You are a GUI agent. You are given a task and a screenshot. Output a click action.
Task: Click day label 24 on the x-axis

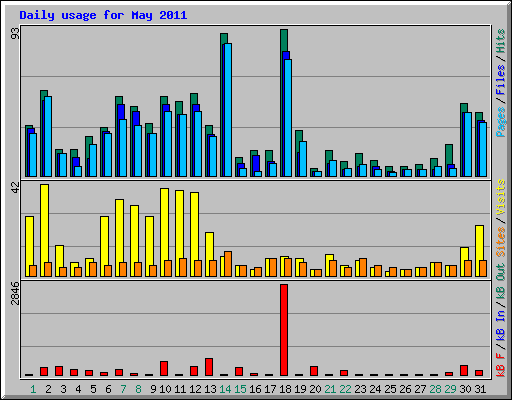pyautogui.click(x=375, y=389)
